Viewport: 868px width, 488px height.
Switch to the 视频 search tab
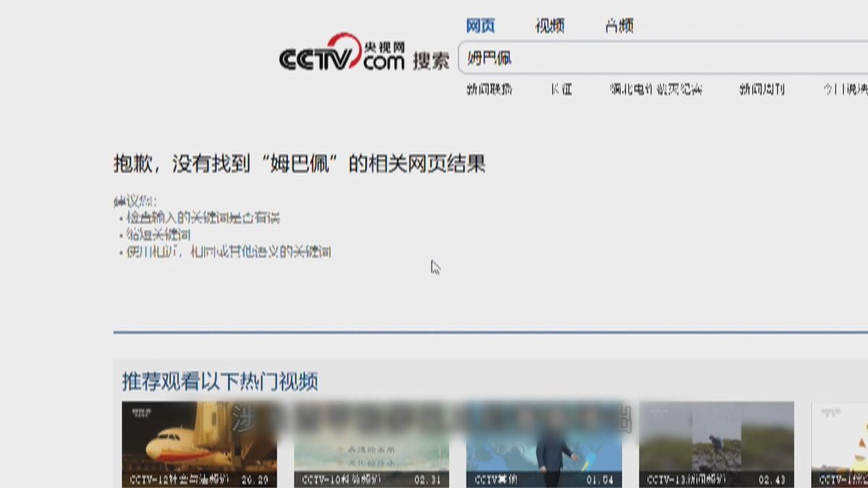pos(550,26)
